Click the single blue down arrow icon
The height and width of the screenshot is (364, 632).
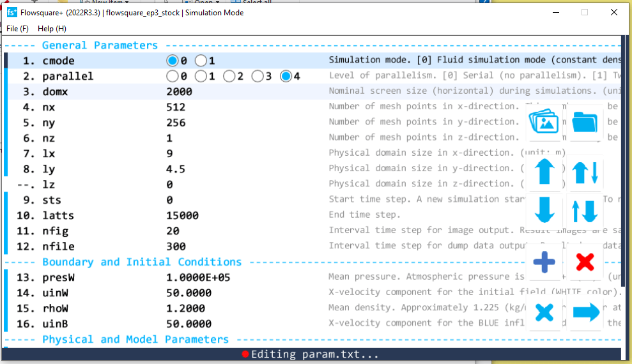(544, 211)
